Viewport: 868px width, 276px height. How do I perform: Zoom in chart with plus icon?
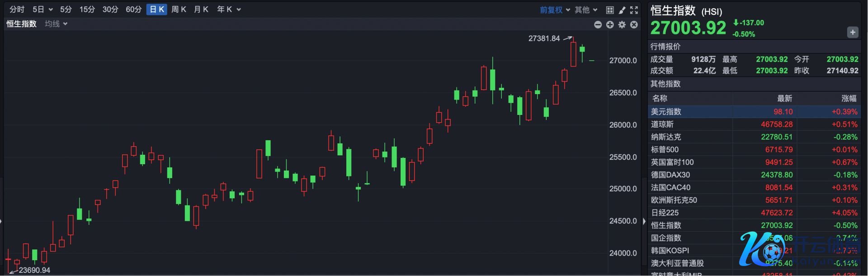point(610,24)
